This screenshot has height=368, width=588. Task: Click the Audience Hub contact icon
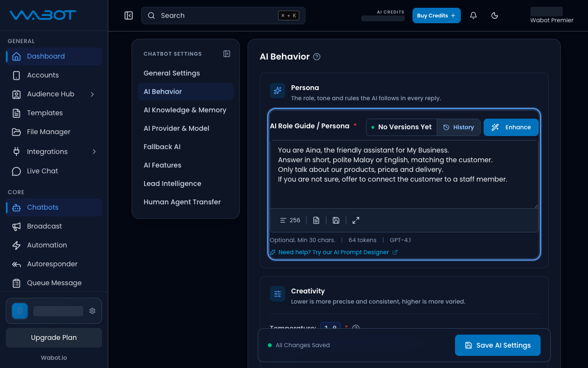click(x=16, y=94)
